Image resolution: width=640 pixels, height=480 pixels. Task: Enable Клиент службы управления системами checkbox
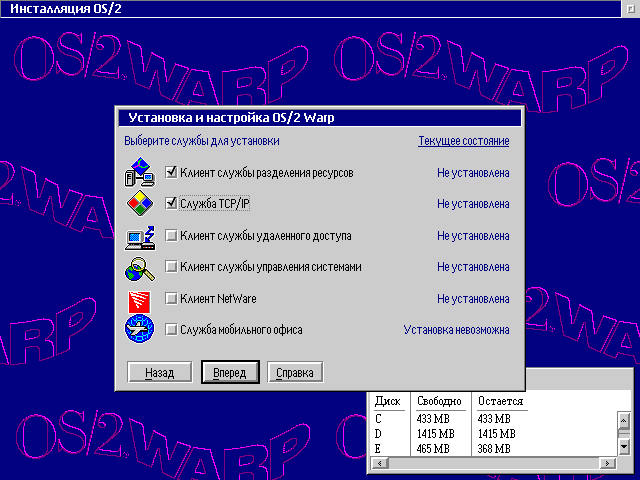click(171, 267)
